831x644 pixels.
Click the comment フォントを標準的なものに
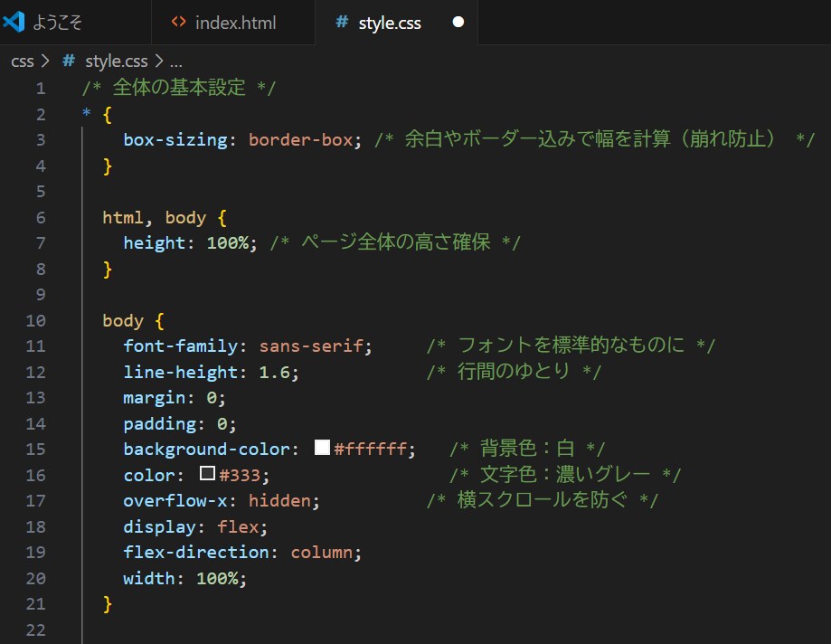coord(571,345)
